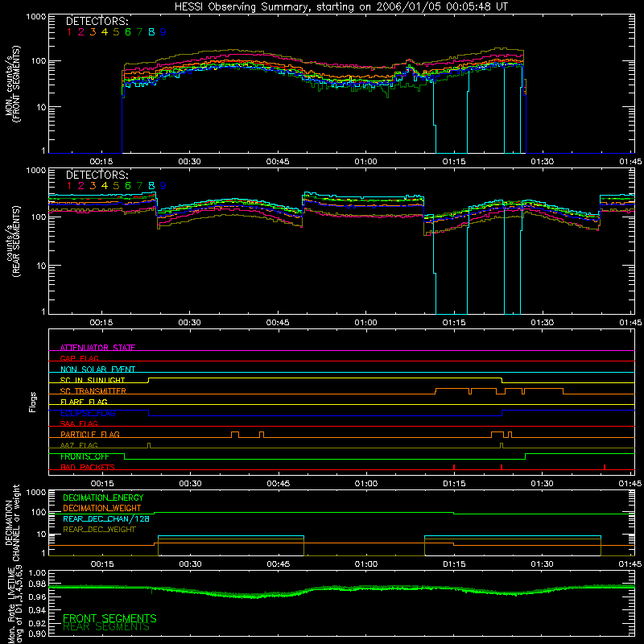Image resolution: width=644 pixels, height=644 pixels.
Task: Select the SC_TRANSMITTER flag label
Action: (x=93, y=391)
